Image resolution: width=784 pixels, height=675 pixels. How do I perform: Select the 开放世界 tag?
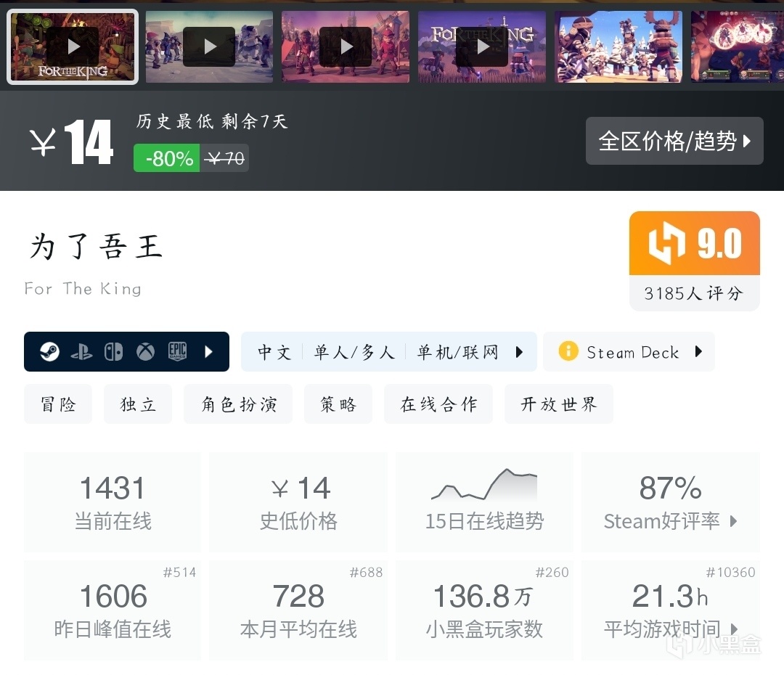[x=558, y=404]
